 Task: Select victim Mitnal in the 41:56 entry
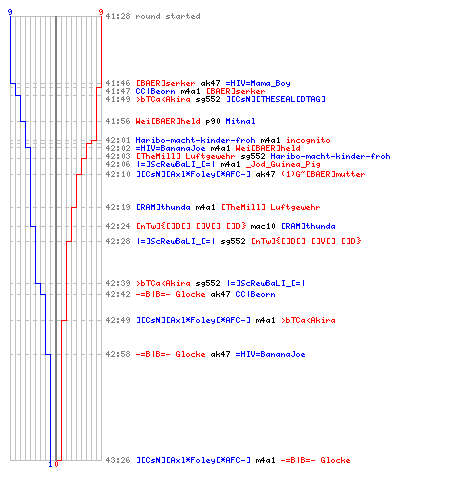point(240,121)
